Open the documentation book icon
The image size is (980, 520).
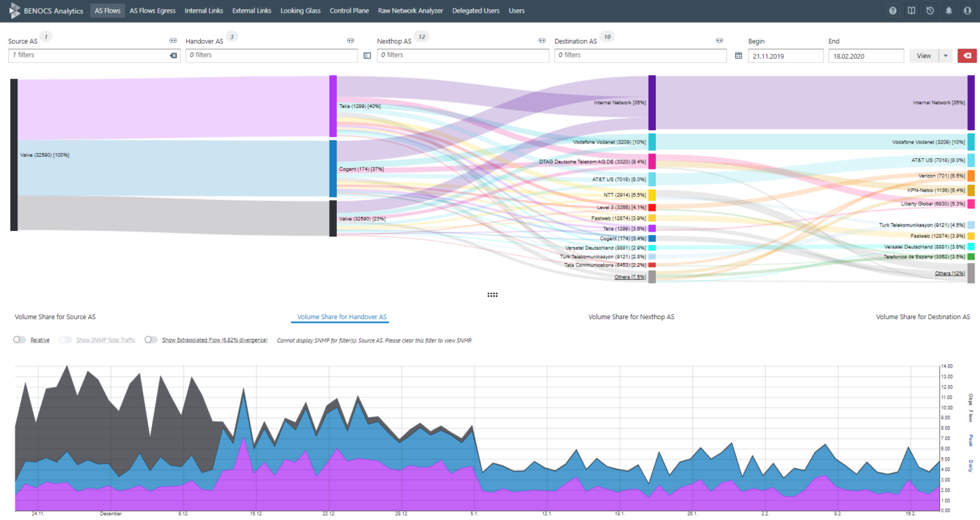tap(911, 10)
